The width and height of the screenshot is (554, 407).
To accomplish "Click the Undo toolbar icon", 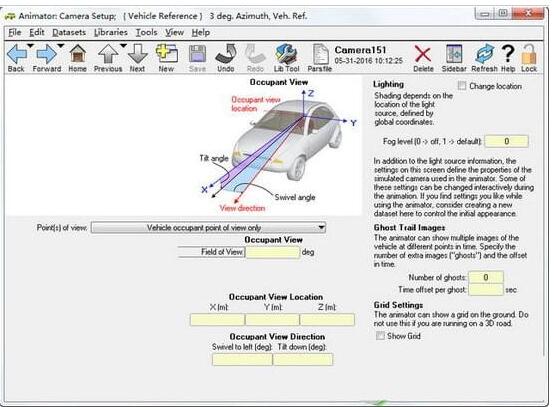I will point(226,54).
